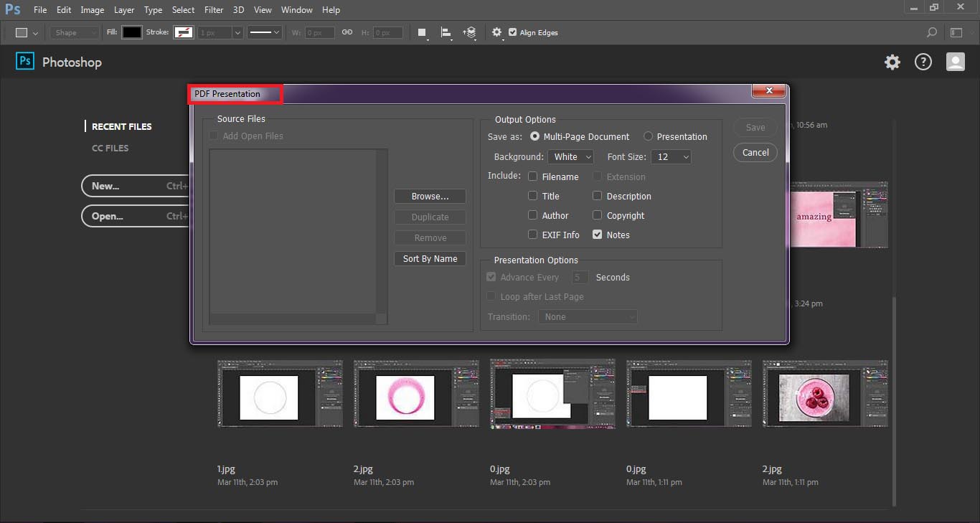
Task: Enable the Title include checkbox
Action: click(x=532, y=196)
